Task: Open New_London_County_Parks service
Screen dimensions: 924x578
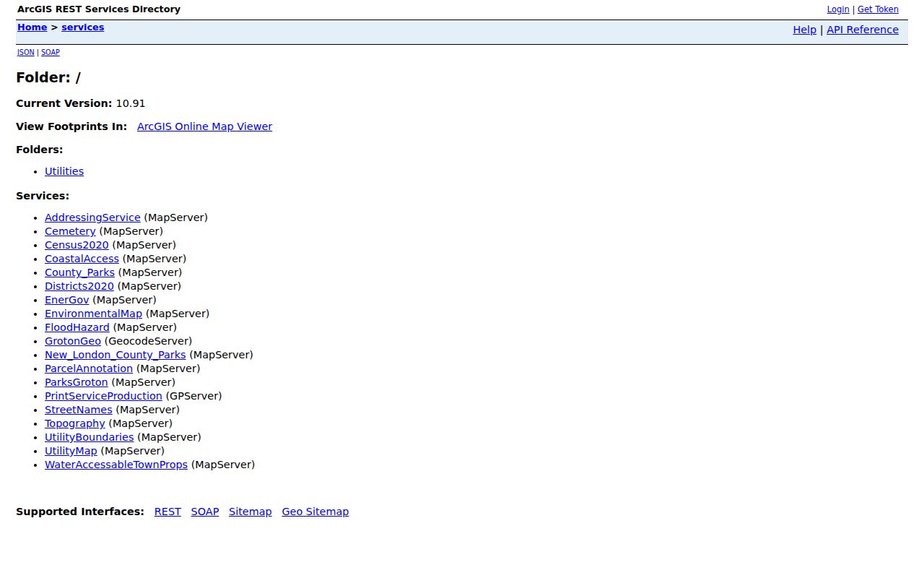Action: pyautogui.click(x=115, y=355)
